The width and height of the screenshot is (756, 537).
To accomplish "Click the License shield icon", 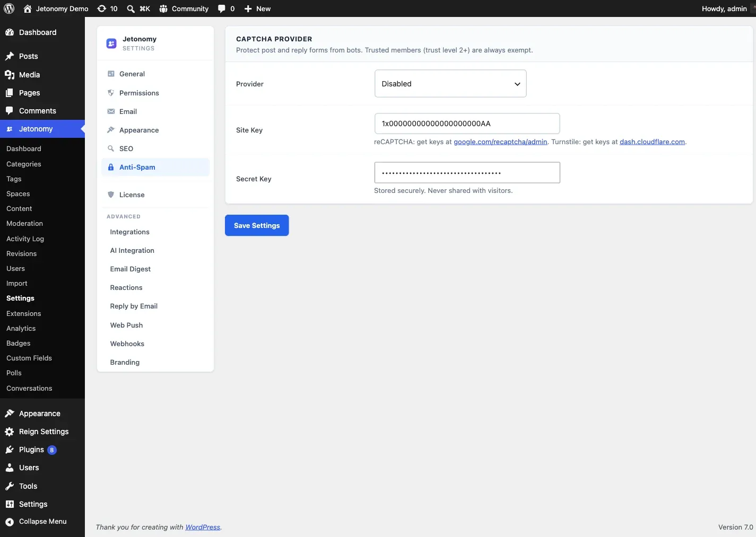I will (111, 195).
